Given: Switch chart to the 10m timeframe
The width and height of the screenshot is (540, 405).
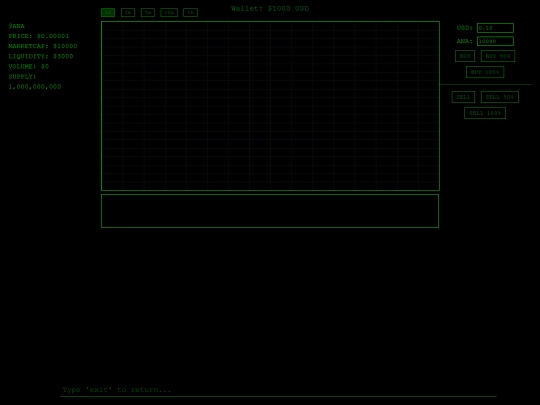Looking at the screenshot, I should coord(169,12).
